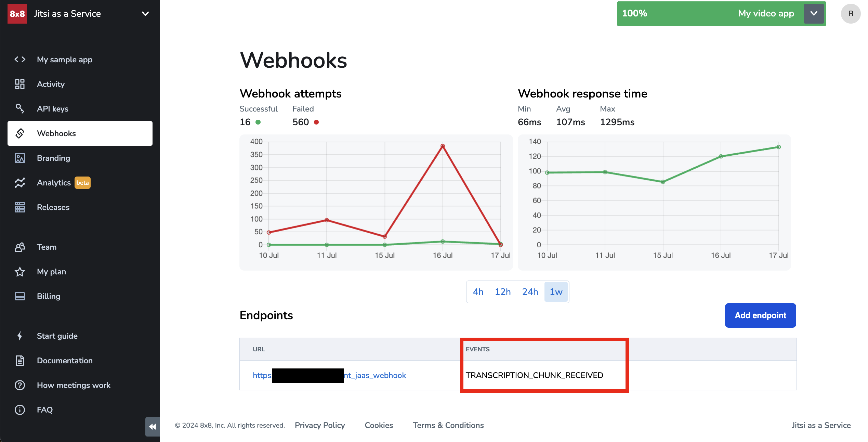868x442 pixels.
Task: Click the Billing card icon
Action: 20,296
